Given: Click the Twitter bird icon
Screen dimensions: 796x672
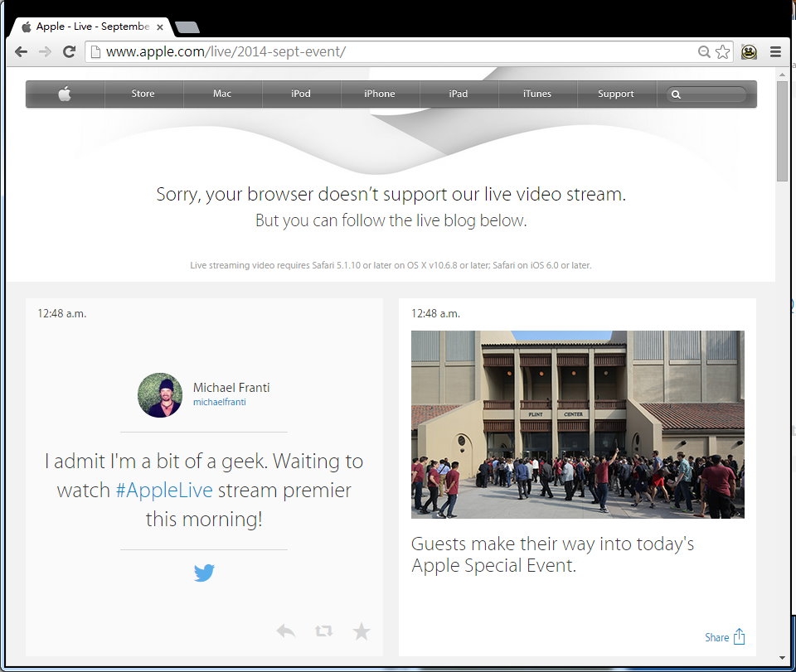Looking at the screenshot, I should (204, 573).
